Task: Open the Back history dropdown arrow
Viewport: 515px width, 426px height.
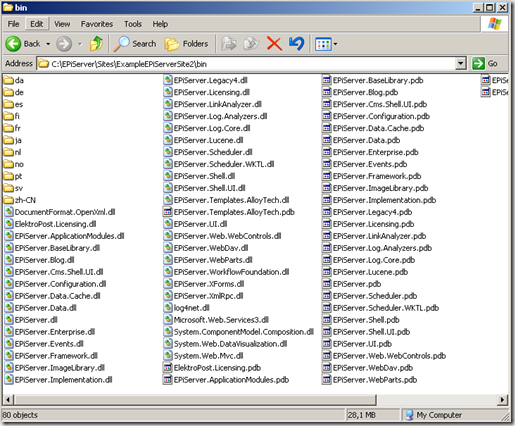Action: point(48,44)
